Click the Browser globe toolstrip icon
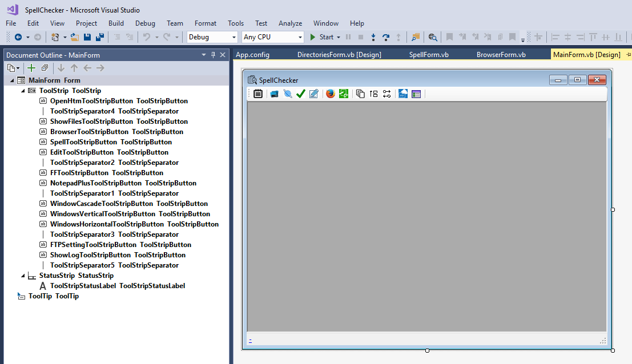This screenshot has height=364, width=632. (x=287, y=94)
